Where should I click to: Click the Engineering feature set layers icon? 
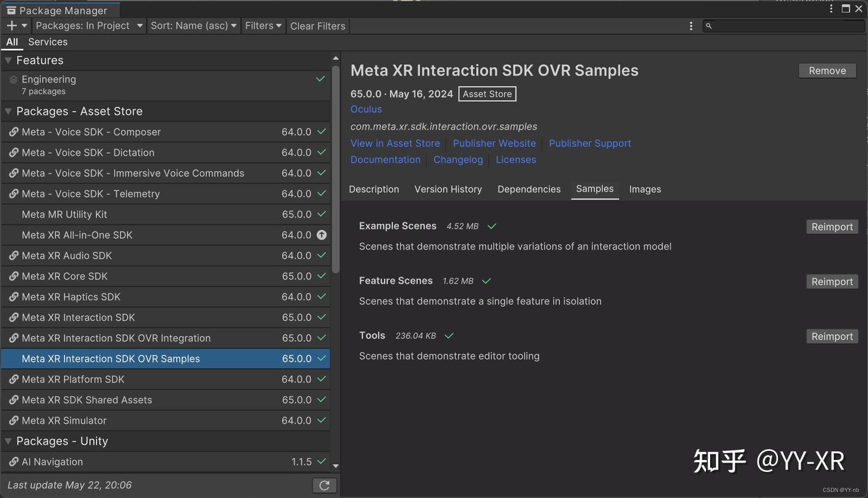click(x=13, y=80)
